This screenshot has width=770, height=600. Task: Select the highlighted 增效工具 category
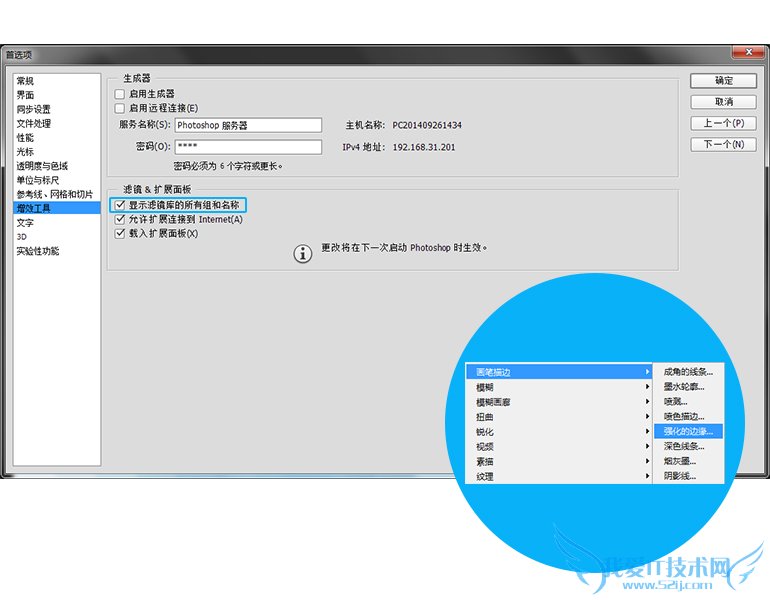(57, 209)
